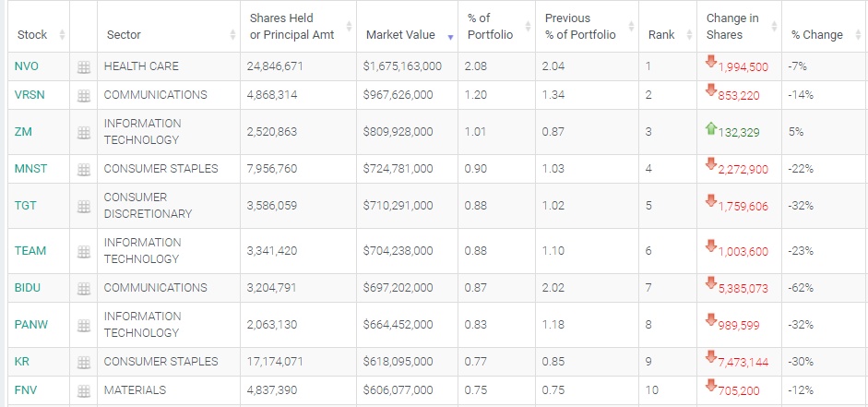The height and width of the screenshot is (407, 868).
Task: Sort by % Change column
Action: [816, 35]
